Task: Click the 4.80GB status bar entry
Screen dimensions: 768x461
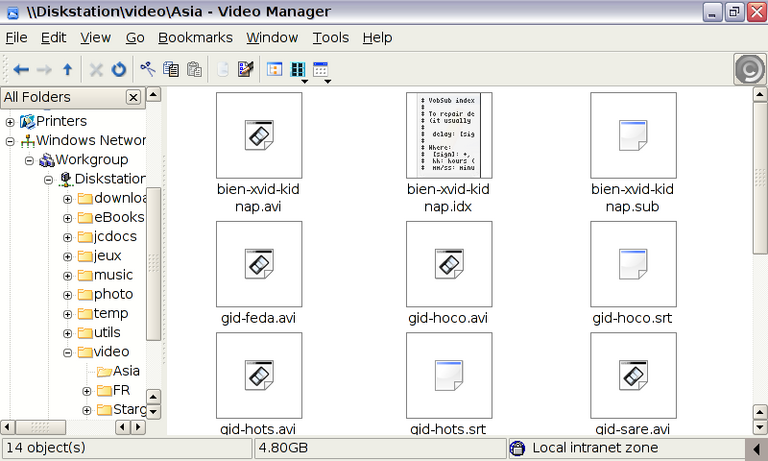Action: point(380,448)
